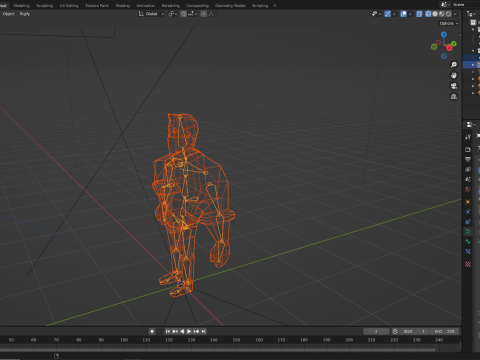This screenshot has height=360, width=480.
Task: Open the Texture properties tab
Action: point(468,264)
